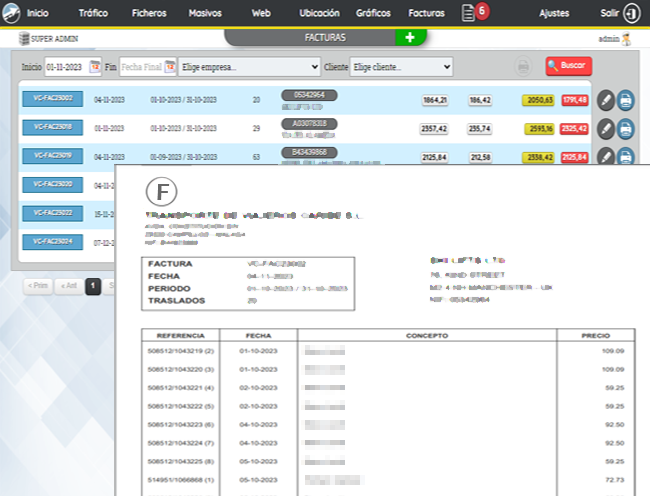Image resolution: width=650 pixels, height=496 pixels.
Task: Click the grey client ID badge 05342954
Action: (x=309, y=95)
